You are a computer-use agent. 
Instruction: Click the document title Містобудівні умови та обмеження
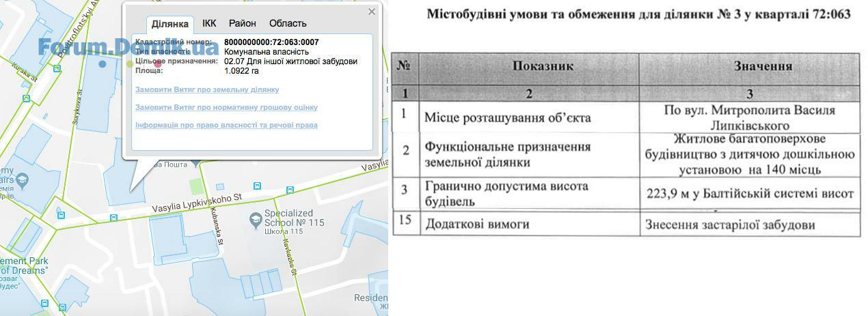638,14
